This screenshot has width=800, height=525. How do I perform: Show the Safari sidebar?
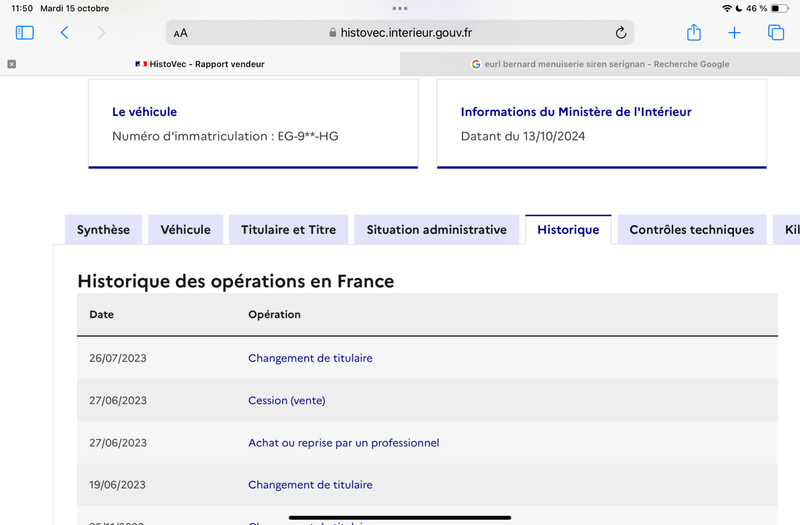tap(24, 33)
